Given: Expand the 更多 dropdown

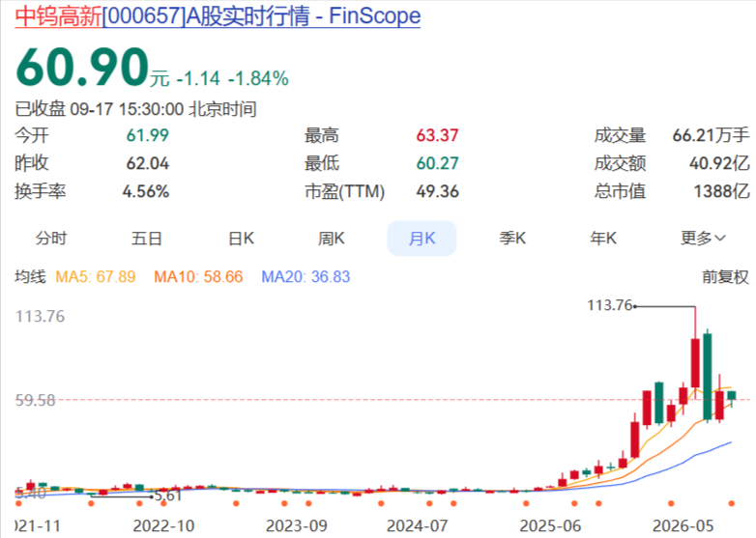Looking at the screenshot, I should [703, 239].
